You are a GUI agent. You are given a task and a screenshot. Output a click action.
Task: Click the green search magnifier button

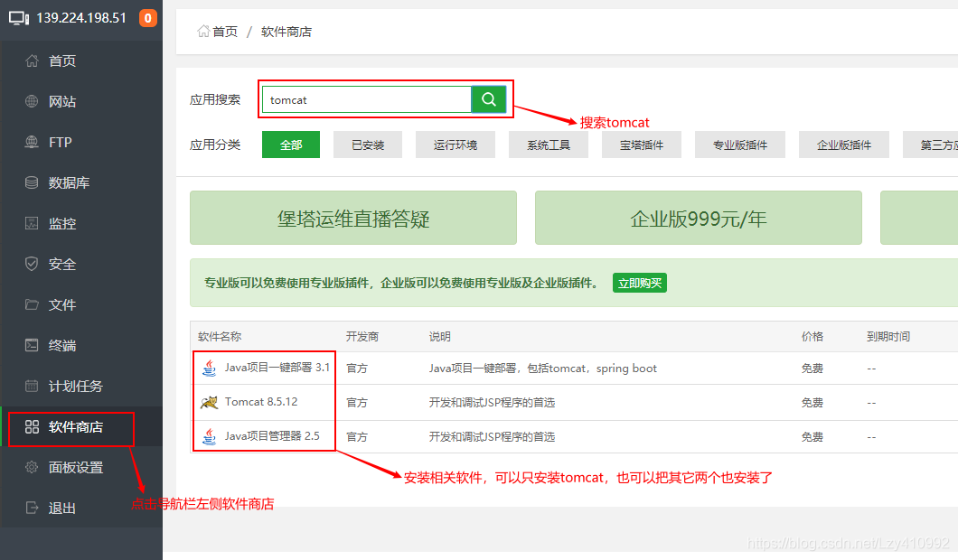pyautogui.click(x=489, y=99)
